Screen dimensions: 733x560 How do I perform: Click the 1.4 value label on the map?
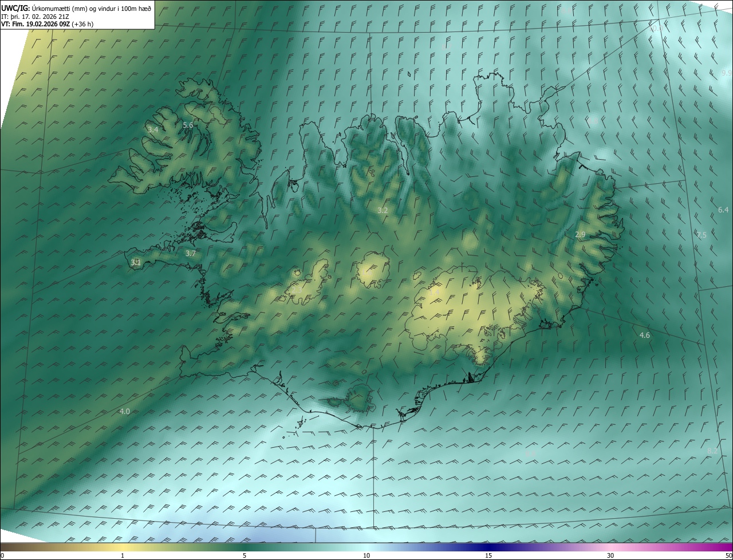(434, 292)
